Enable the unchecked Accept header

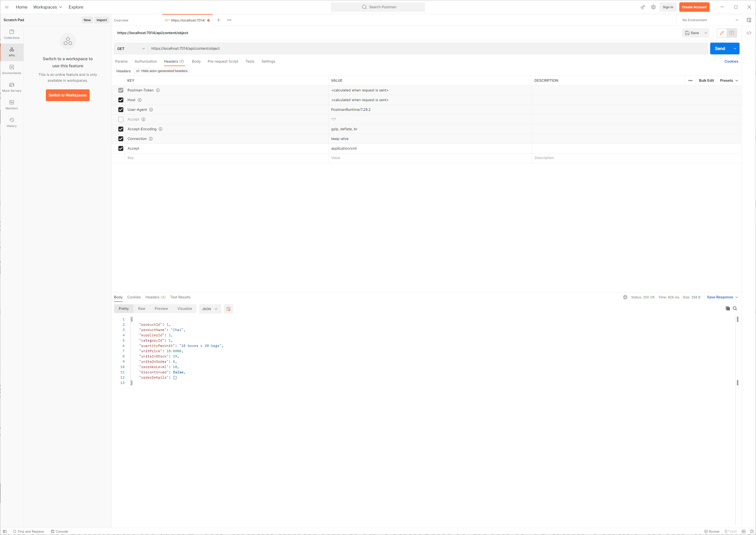tap(121, 119)
